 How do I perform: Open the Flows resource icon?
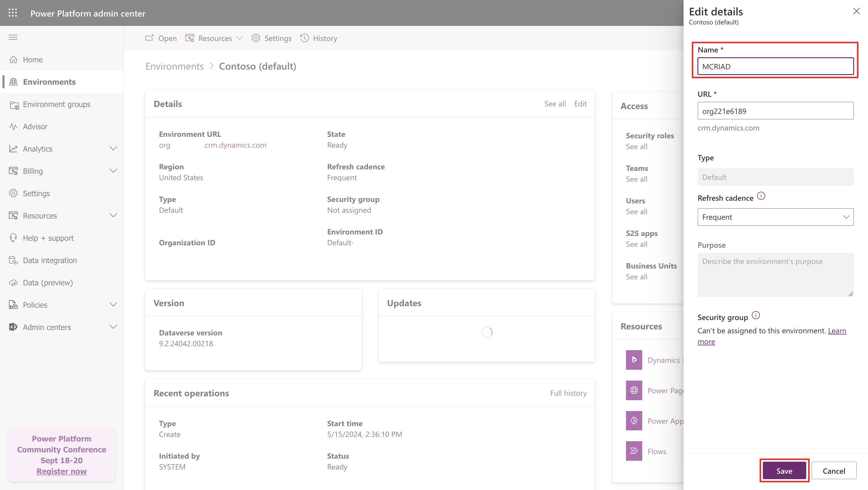[x=634, y=451]
